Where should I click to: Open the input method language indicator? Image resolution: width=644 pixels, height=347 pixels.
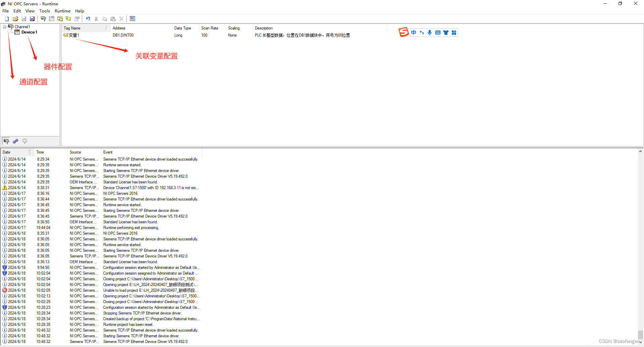tap(414, 32)
